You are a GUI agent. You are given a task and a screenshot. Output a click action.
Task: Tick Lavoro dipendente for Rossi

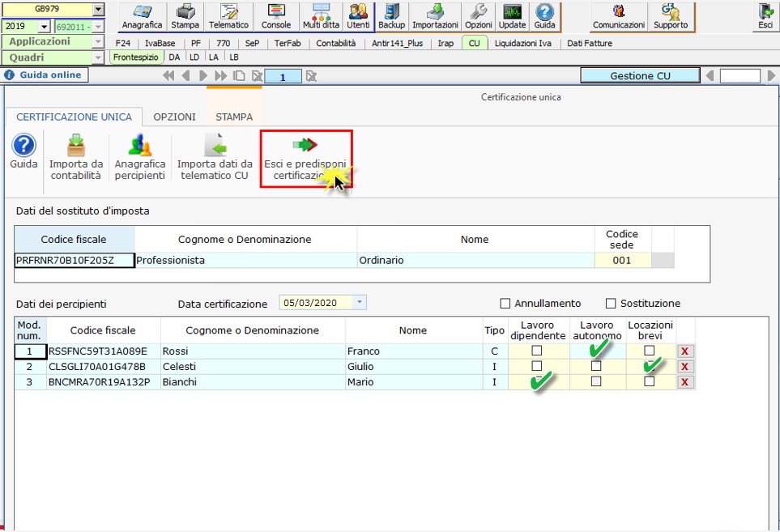tap(536, 351)
